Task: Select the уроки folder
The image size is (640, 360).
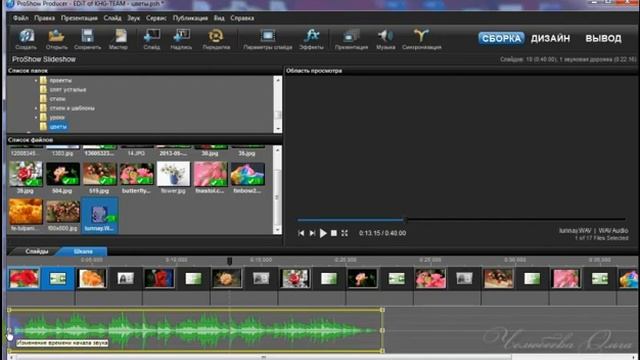Action: coord(57,118)
